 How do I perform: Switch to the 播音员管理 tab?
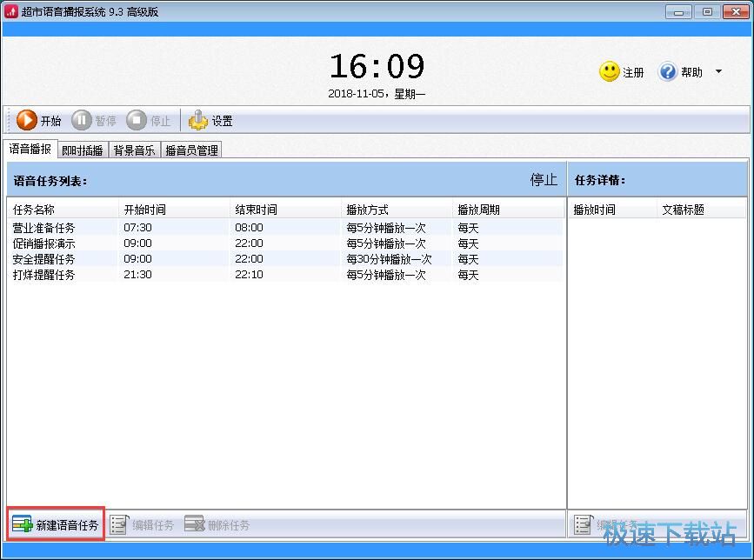point(193,149)
